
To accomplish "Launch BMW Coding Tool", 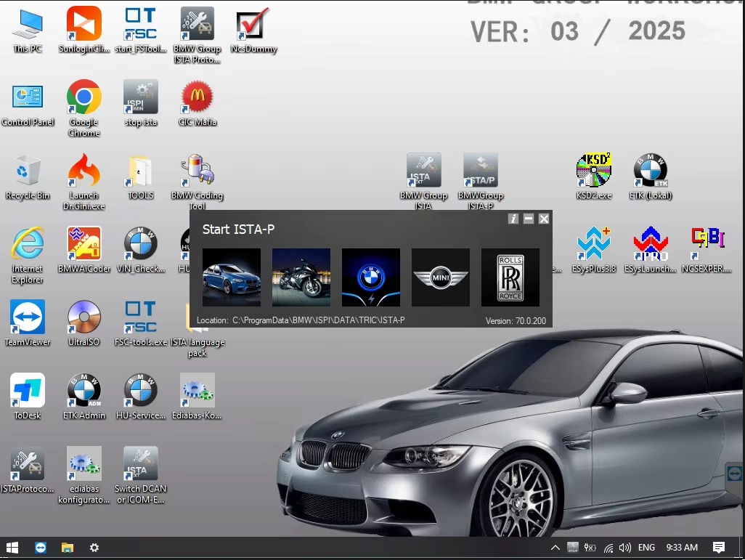I will click(198, 182).
